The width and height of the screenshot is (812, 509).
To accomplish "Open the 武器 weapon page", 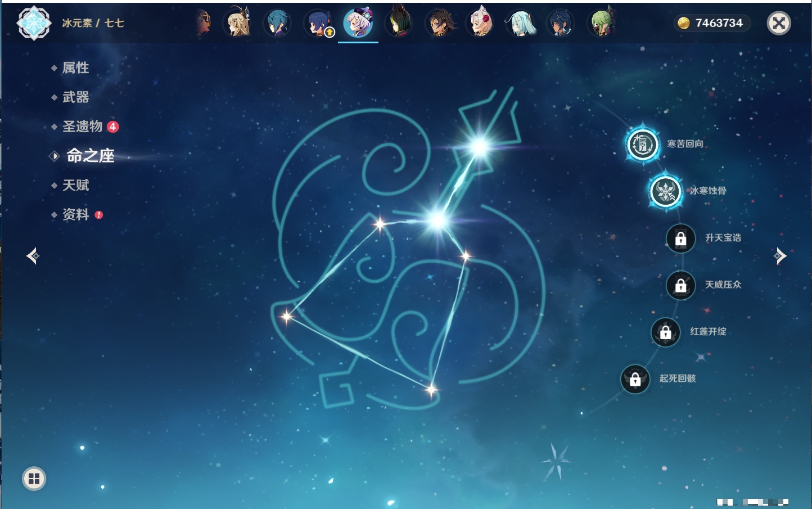I will 75,97.
